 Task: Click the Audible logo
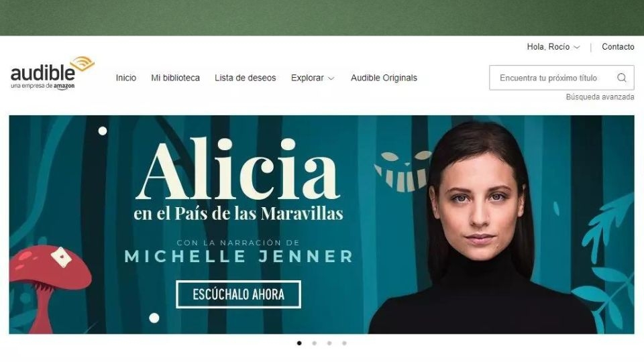[52, 73]
